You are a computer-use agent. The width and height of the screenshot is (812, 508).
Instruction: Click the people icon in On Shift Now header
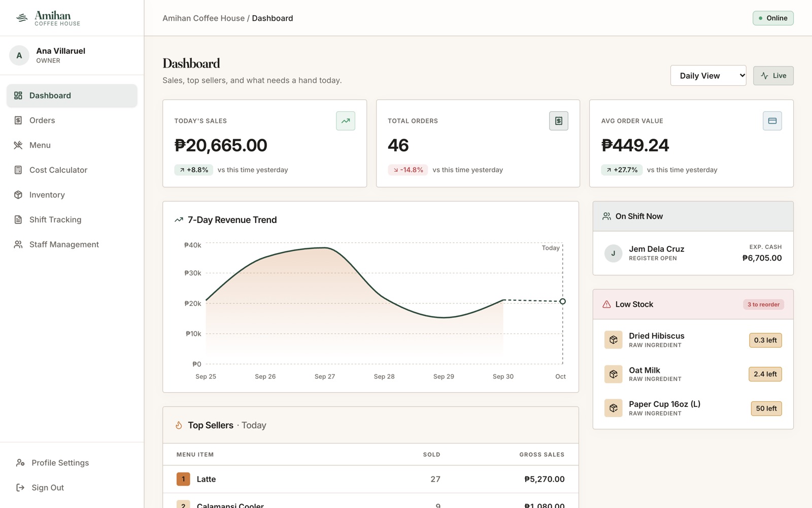click(606, 216)
